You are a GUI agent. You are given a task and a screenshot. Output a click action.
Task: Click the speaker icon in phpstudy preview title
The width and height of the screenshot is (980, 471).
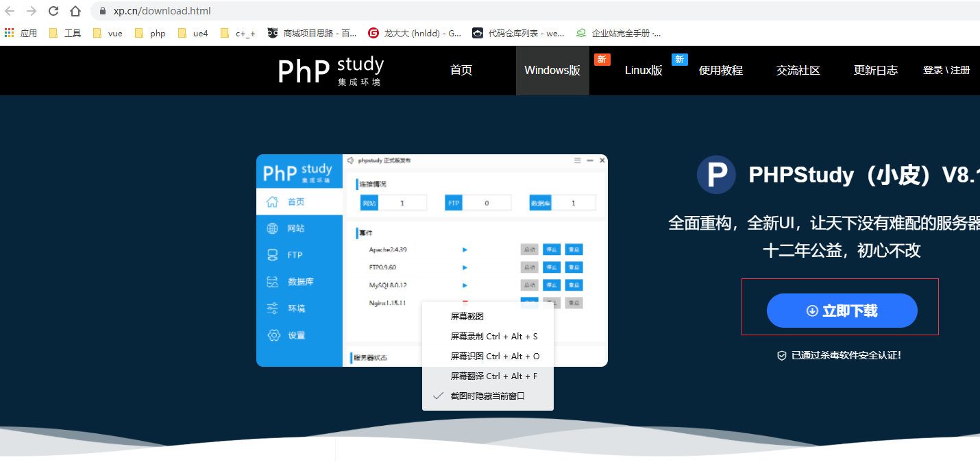pos(350,160)
